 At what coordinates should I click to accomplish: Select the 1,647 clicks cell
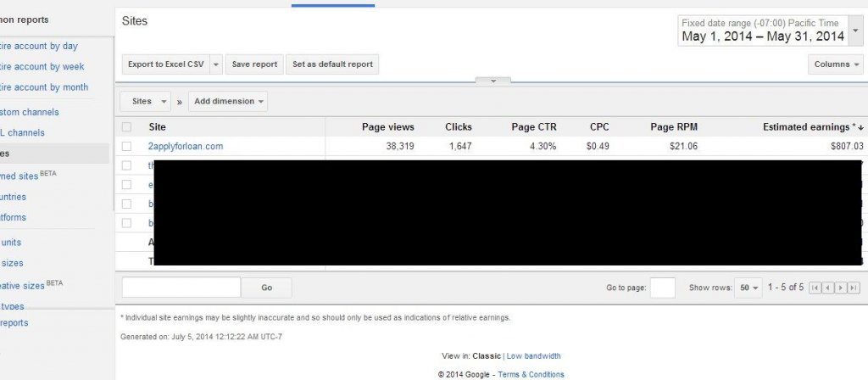(461, 146)
